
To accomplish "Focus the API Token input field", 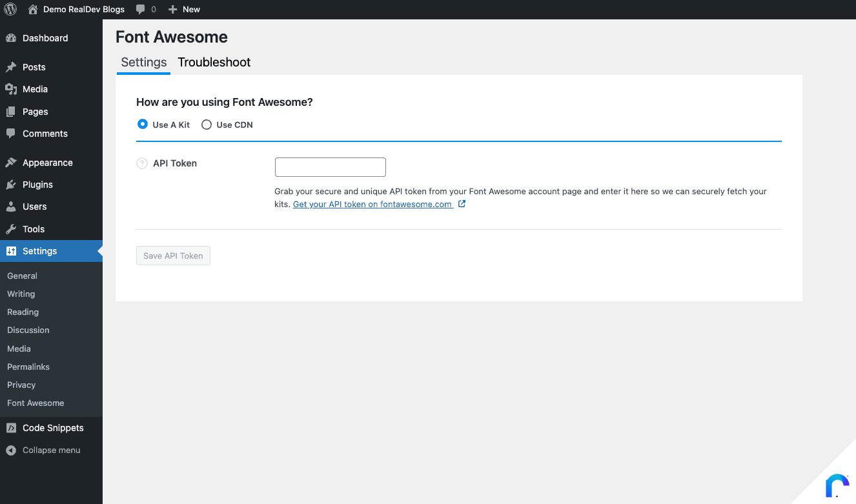I will click(x=331, y=167).
